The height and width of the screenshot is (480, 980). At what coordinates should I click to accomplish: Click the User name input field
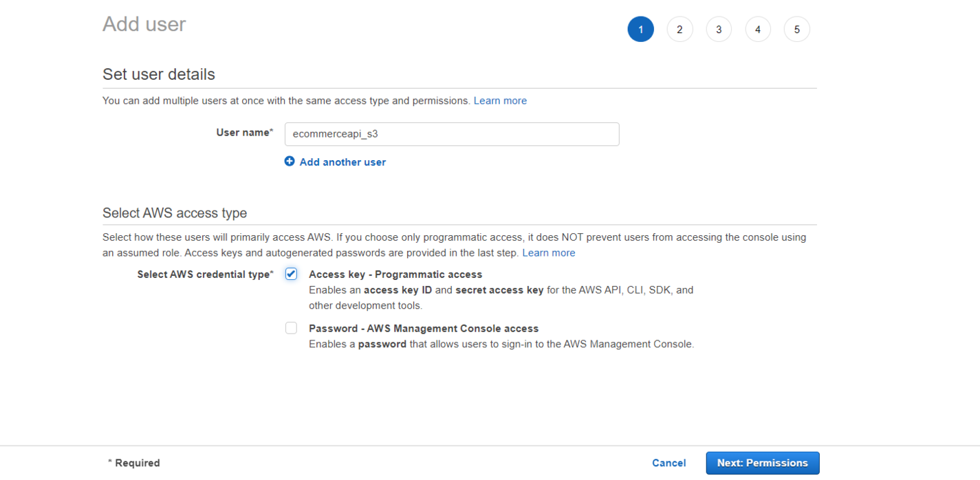[452, 133]
